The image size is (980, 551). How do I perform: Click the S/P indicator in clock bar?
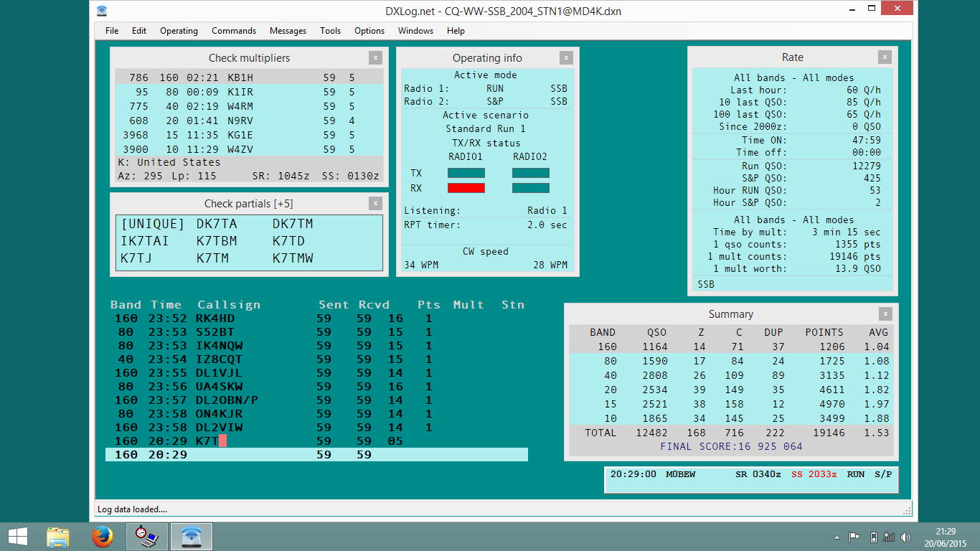point(883,474)
